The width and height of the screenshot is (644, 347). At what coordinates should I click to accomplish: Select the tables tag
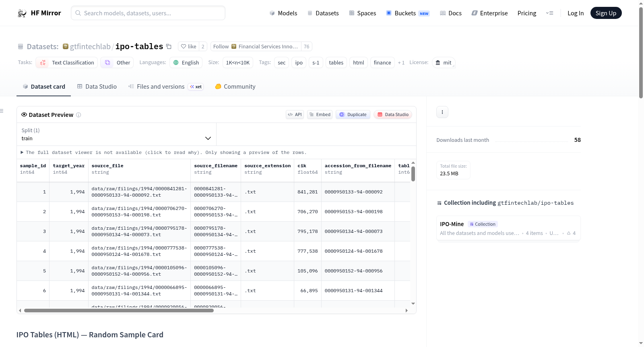(336, 62)
